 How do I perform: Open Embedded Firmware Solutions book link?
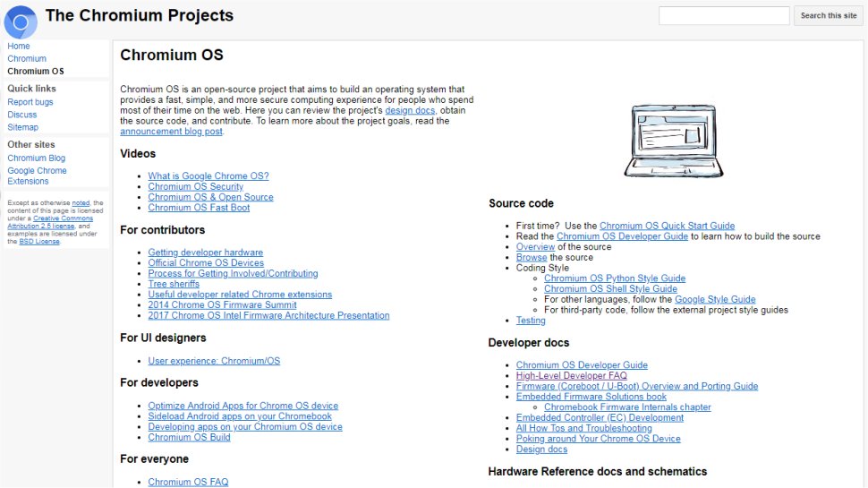(591, 397)
